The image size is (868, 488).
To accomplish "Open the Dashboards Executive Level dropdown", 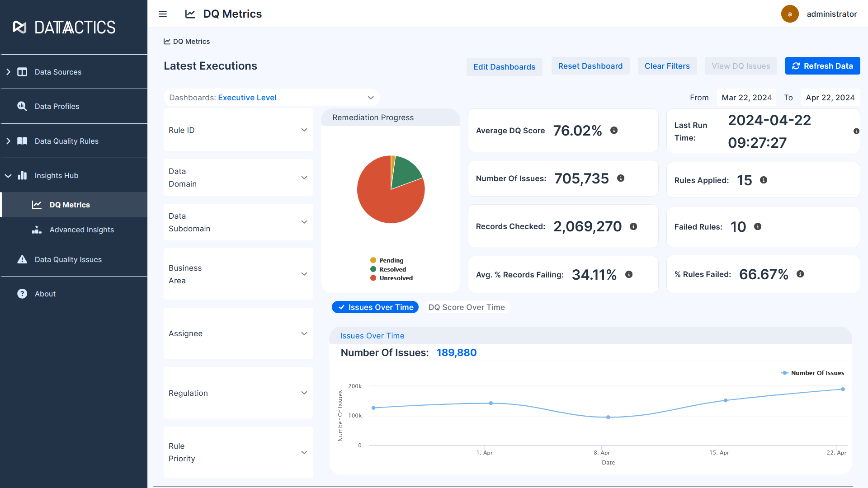I will pyautogui.click(x=271, y=98).
